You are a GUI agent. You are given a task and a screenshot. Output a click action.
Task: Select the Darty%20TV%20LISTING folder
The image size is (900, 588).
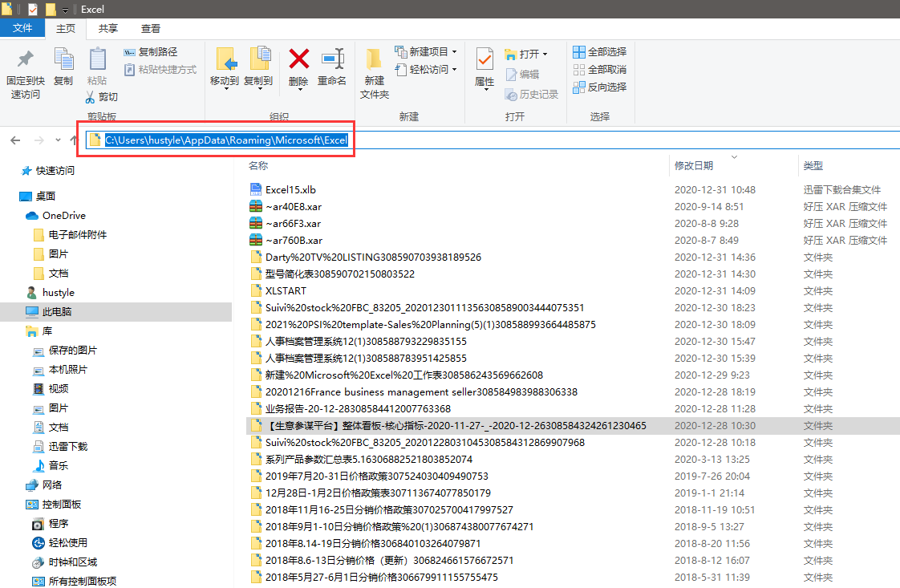pyautogui.click(x=373, y=258)
